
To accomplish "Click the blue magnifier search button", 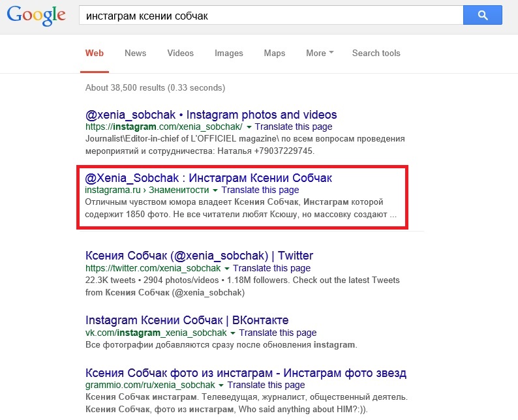I will point(482,15).
